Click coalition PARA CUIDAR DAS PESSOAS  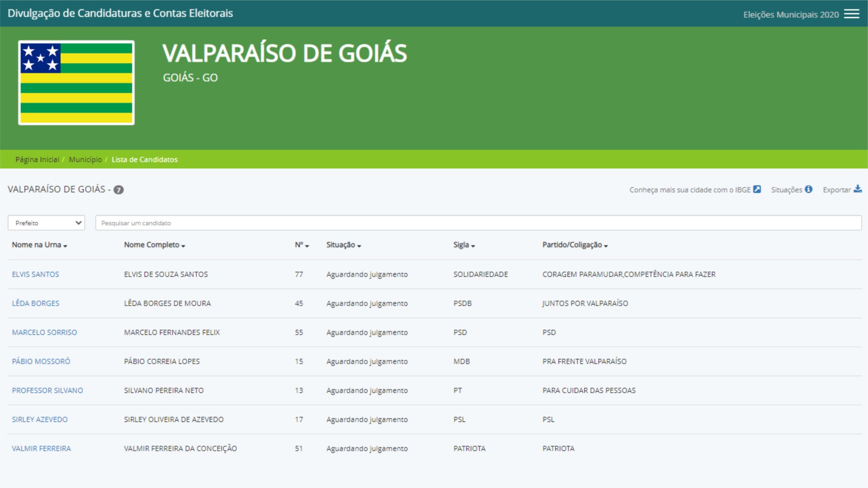tap(589, 390)
